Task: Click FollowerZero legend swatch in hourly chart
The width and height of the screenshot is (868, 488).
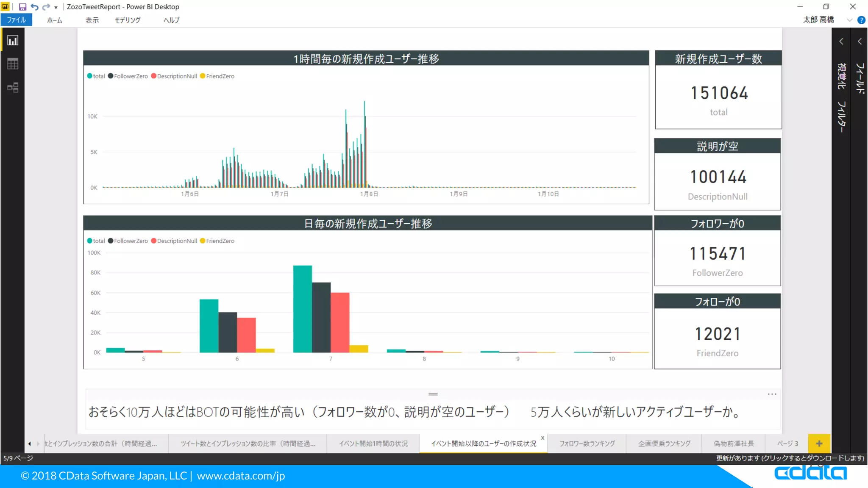Action: pyautogui.click(x=111, y=76)
